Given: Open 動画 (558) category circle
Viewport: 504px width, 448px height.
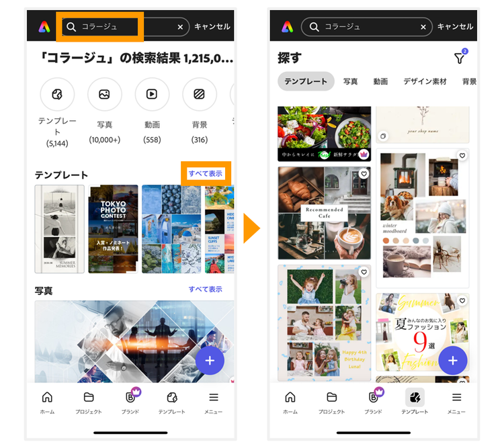Looking at the screenshot, I should click(152, 94).
